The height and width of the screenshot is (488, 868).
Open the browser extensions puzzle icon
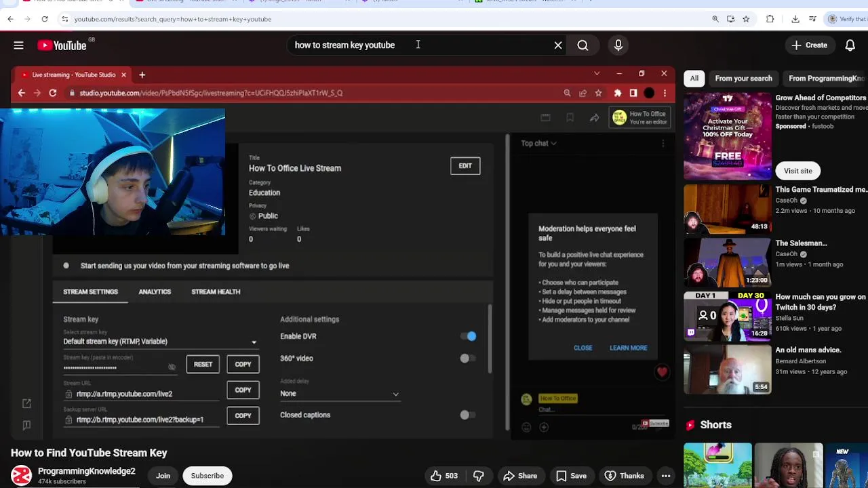(770, 19)
